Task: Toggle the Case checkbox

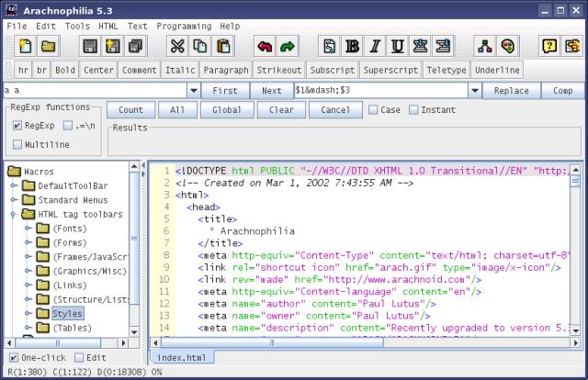Action: click(x=373, y=110)
